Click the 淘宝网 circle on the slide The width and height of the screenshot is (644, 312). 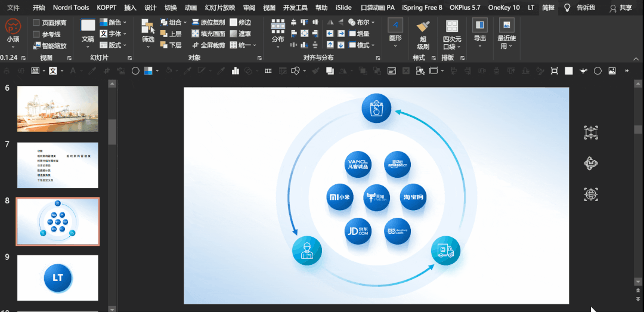tap(413, 197)
